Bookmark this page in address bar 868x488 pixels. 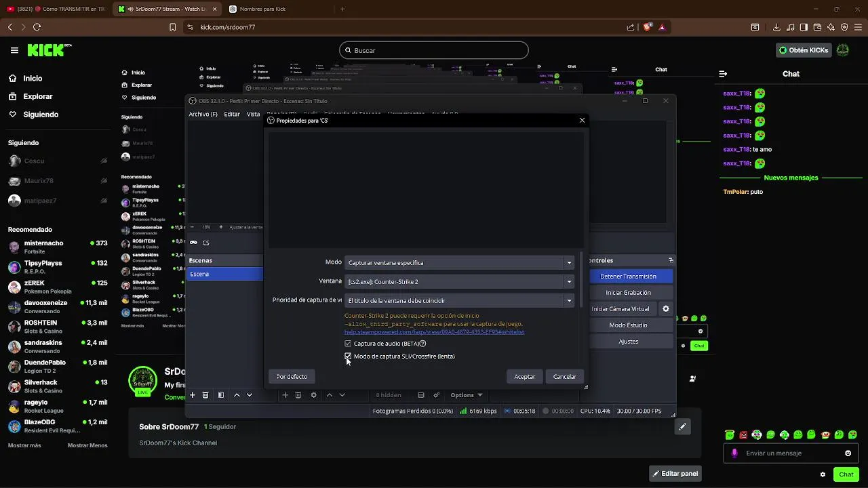173,27
